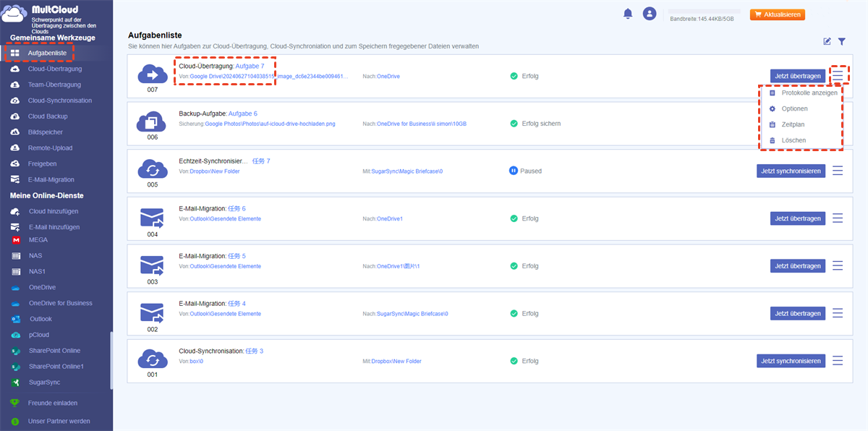Click the sync icon for task 005

[152, 168]
